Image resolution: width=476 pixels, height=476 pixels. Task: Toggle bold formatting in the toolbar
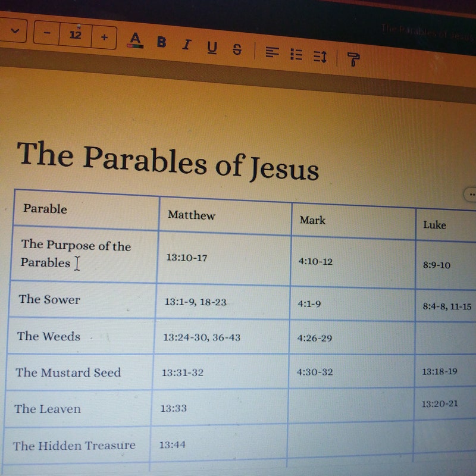[162, 40]
